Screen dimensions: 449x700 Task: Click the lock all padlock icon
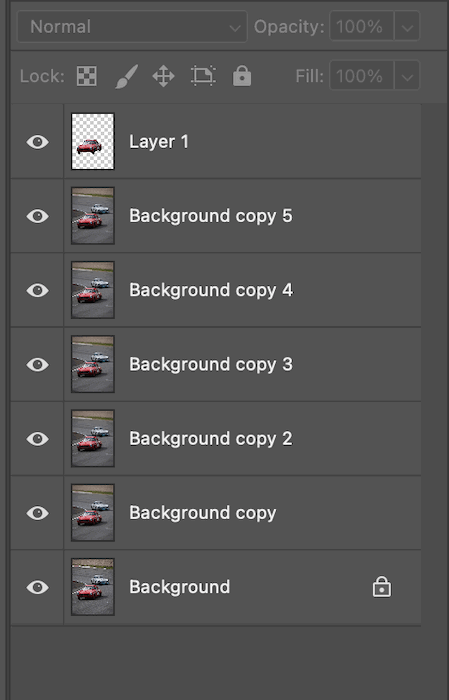[242, 76]
